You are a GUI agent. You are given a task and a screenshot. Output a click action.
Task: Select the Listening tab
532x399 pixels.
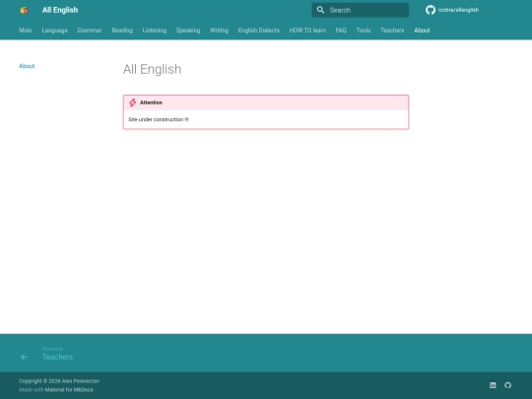click(x=155, y=31)
